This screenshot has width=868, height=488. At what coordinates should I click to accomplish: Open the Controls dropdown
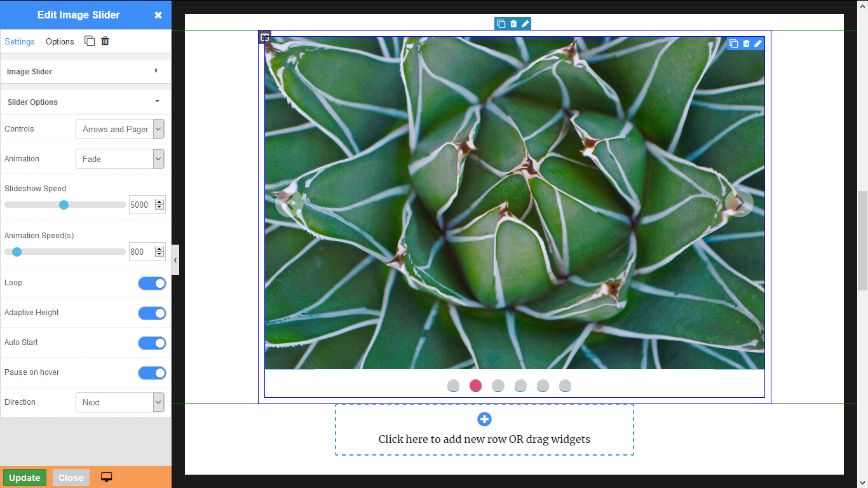pos(119,130)
